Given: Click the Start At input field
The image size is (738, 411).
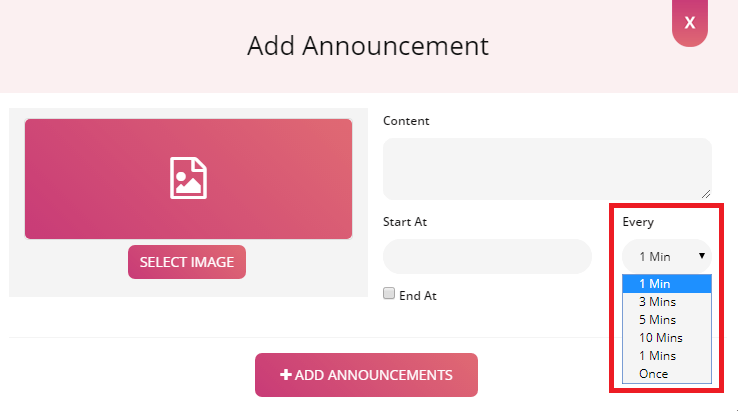Looking at the screenshot, I should tap(487, 256).
